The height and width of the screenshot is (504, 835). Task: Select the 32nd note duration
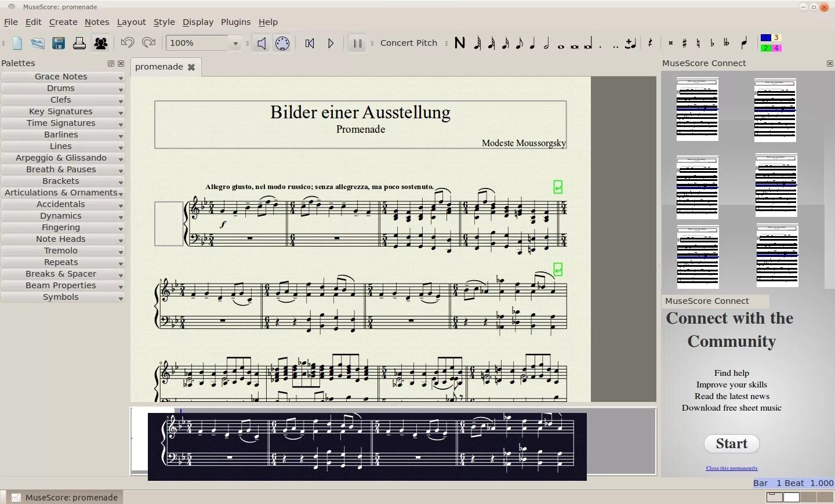pos(491,43)
